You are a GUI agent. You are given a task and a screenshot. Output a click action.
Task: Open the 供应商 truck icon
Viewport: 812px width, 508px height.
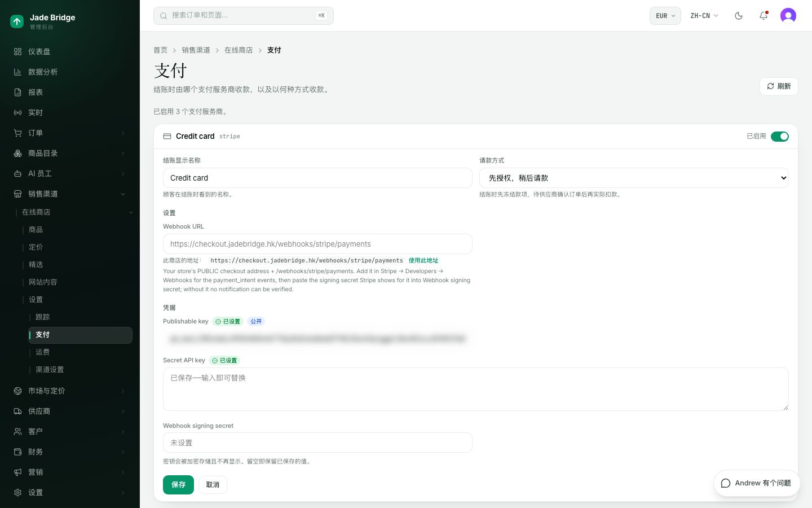click(x=17, y=411)
